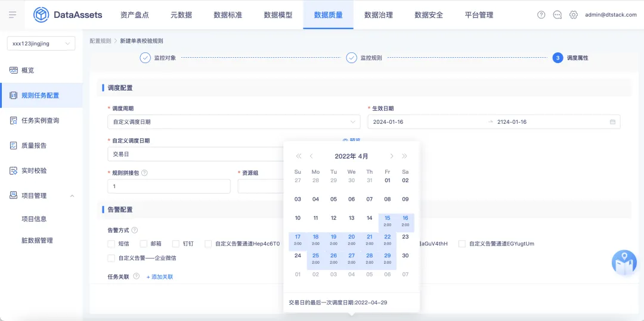This screenshot has width=644, height=321.
Task: Jump to previous year in calendar
Action: tap(299, 156)
